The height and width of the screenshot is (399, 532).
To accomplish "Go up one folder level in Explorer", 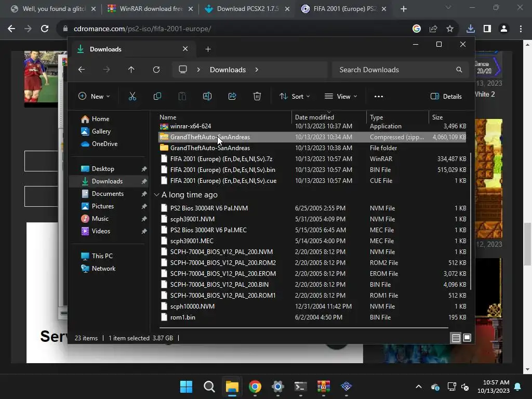I will pos(131,70).
